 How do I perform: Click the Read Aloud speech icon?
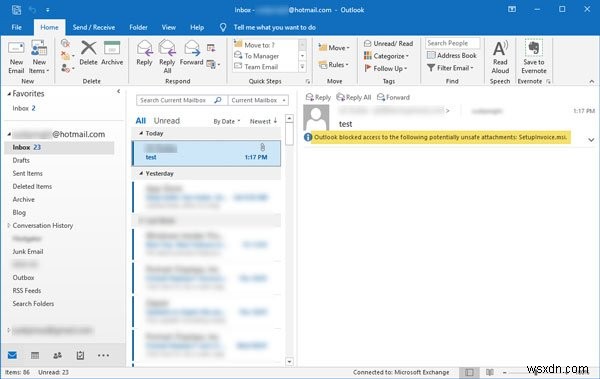tap(500, 57)
